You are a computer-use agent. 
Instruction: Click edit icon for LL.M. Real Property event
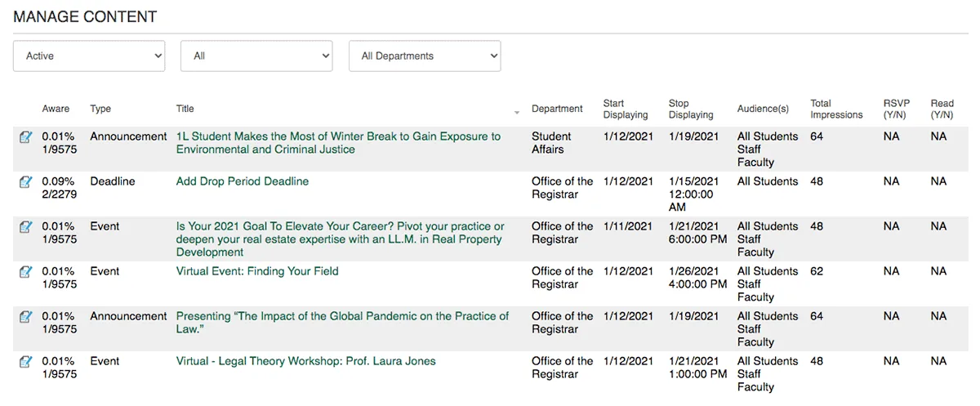(25, 227)
